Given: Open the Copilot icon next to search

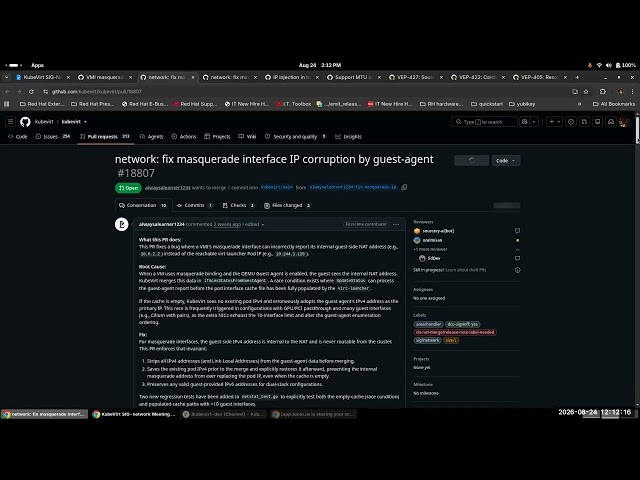Looking at the screenshot, I should coord(524,122).
